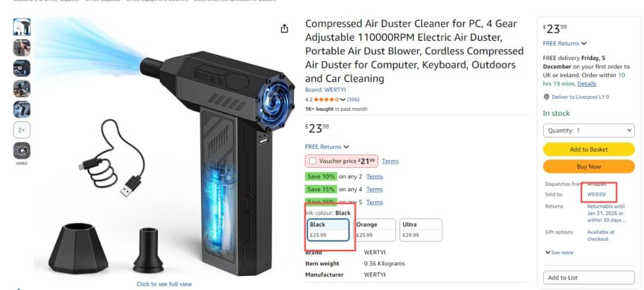
Task: Select the second product thumbnail
Action: [22, 48]
